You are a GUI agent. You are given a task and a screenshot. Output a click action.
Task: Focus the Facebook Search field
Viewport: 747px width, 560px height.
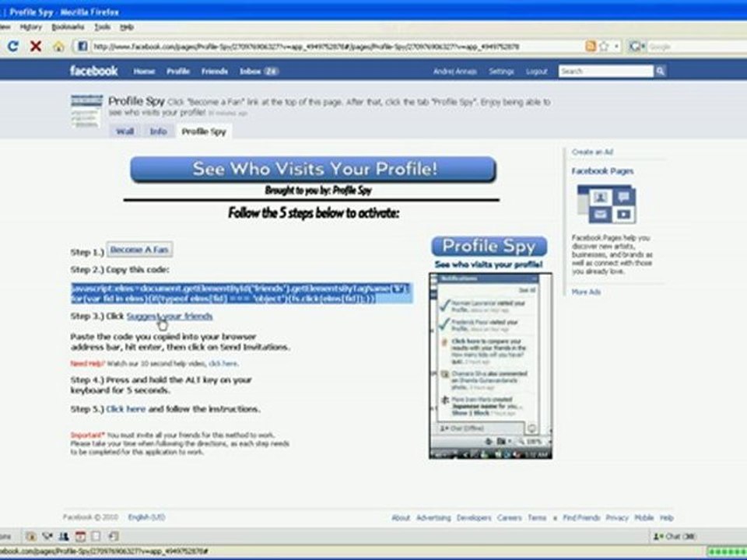point(605,71)
